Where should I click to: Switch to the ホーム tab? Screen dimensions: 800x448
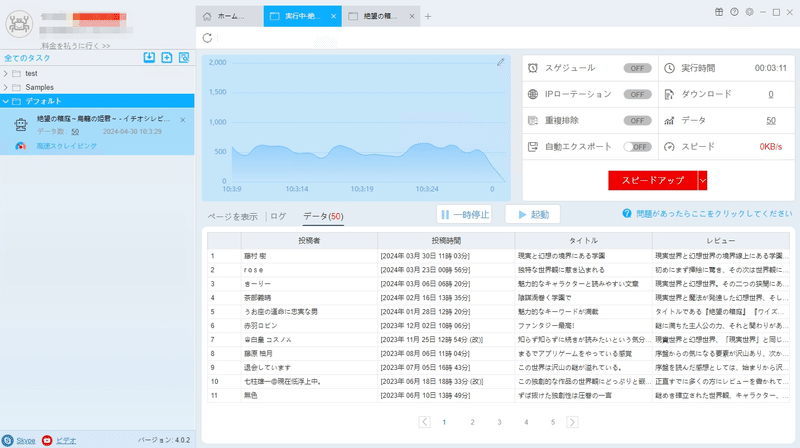(x=230, y=16)
